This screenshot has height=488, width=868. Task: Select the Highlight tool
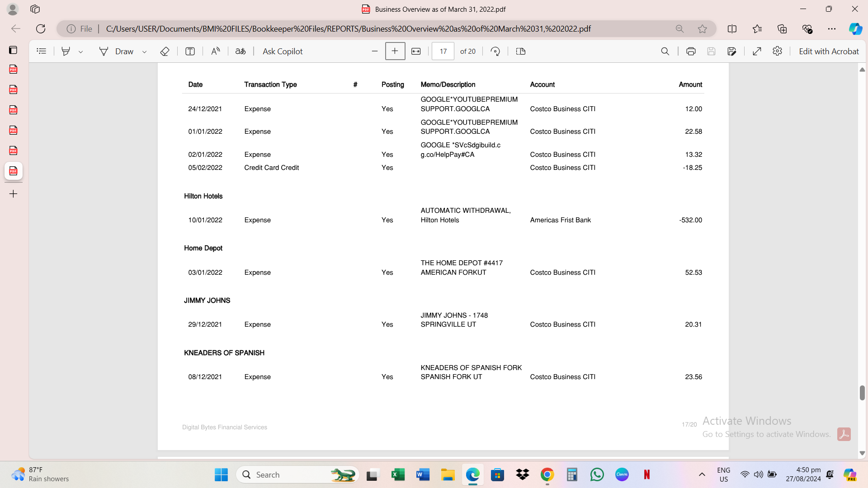[66, 52]
